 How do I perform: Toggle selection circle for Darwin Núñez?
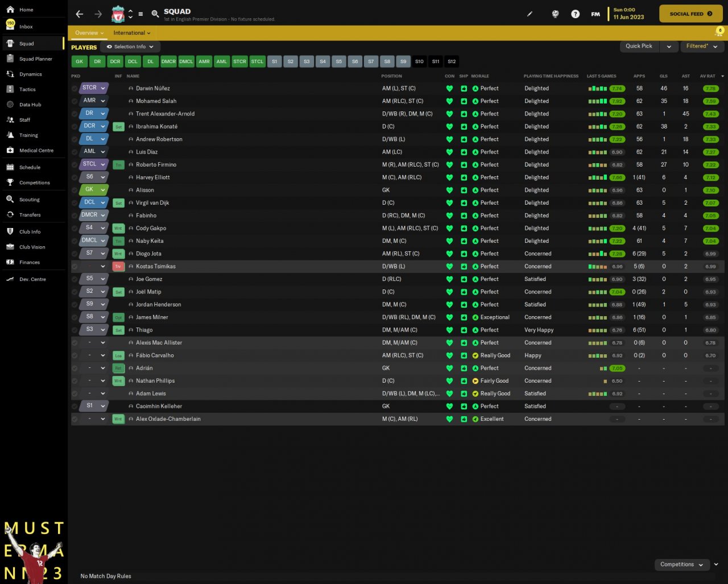click(75, 89)
